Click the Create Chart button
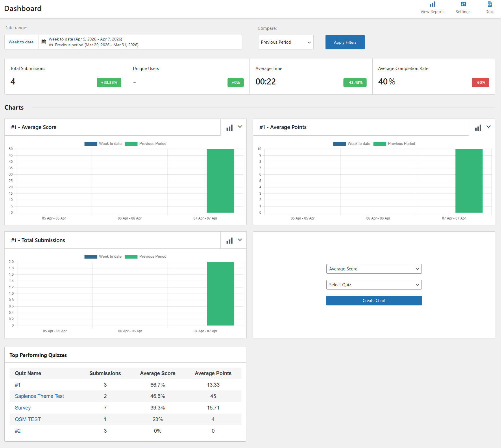 tap(374, 300)
